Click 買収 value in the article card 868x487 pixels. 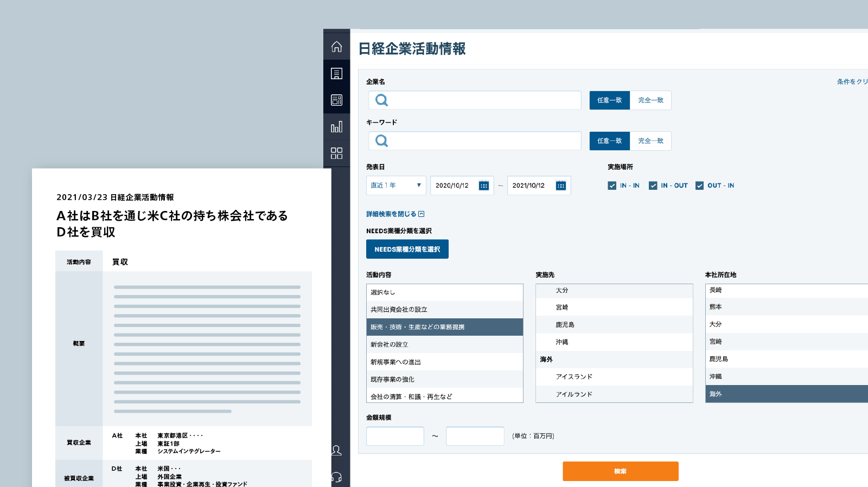point(120,262)
